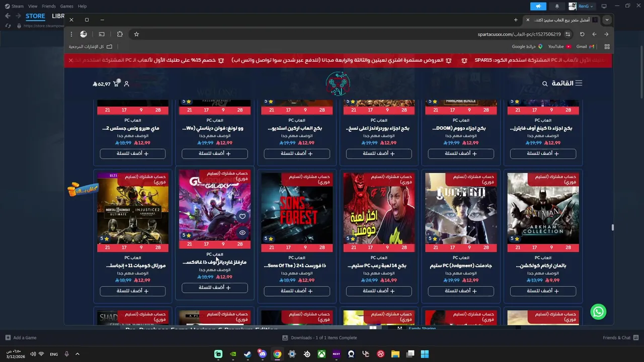Open Discord from the taskbar
Screen dimensions: 644x362
262,354
